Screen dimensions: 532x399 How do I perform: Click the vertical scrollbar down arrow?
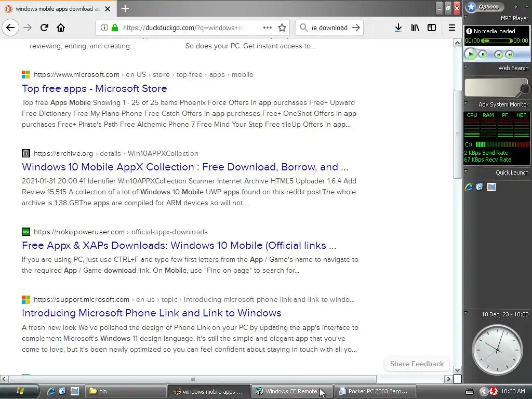457,370
